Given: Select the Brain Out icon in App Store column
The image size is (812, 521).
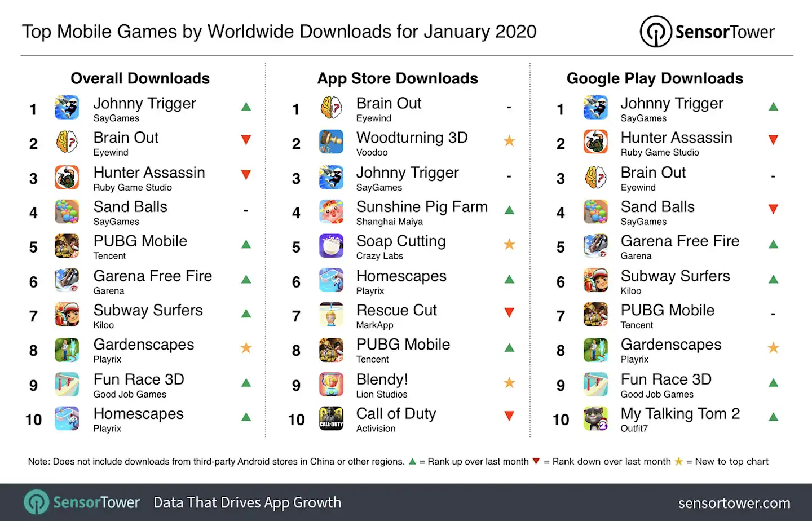Looking at the screenshot, I should pos(331,108).
